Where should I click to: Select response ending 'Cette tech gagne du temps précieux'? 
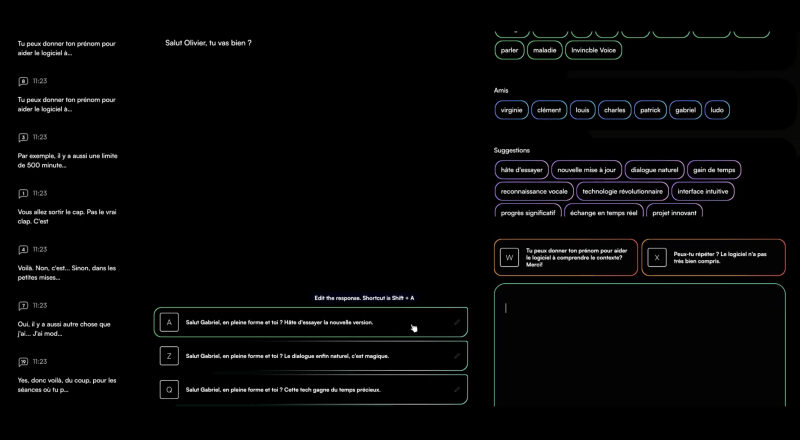(311, 389)
